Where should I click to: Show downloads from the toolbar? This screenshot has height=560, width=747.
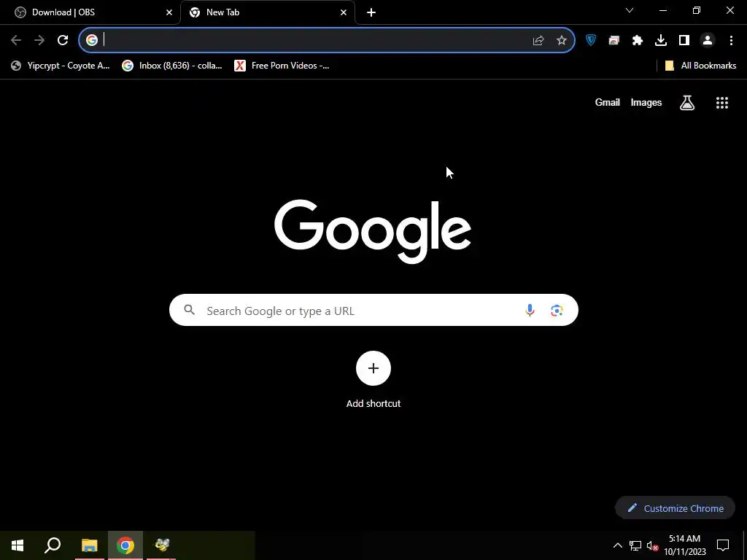pos(661,41)
